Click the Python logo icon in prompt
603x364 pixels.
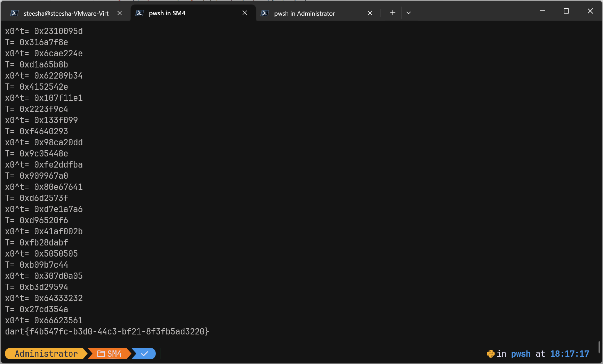coord(490,354)
